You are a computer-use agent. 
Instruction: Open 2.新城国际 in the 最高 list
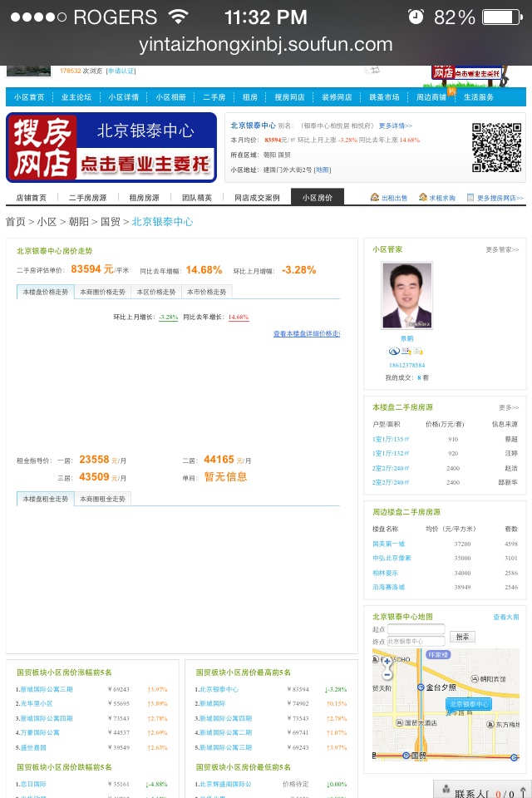click(210, 704)
